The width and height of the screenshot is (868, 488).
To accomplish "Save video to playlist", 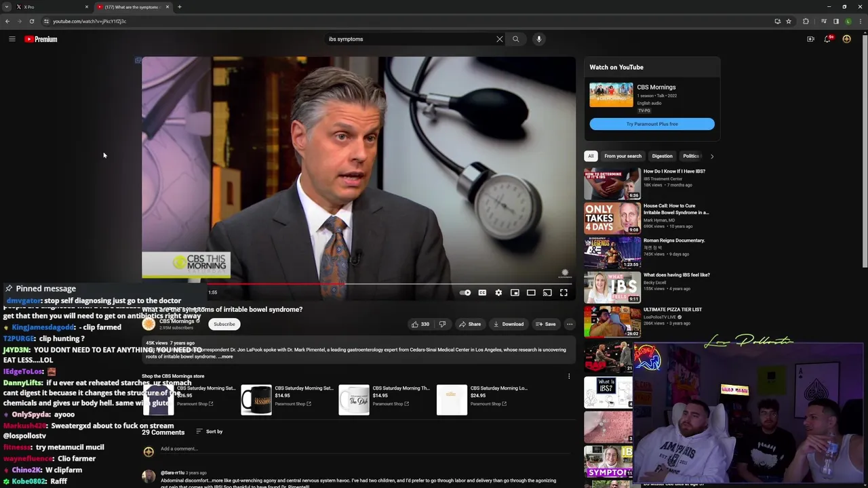I will pyautogui.click(x=545, y=324).
